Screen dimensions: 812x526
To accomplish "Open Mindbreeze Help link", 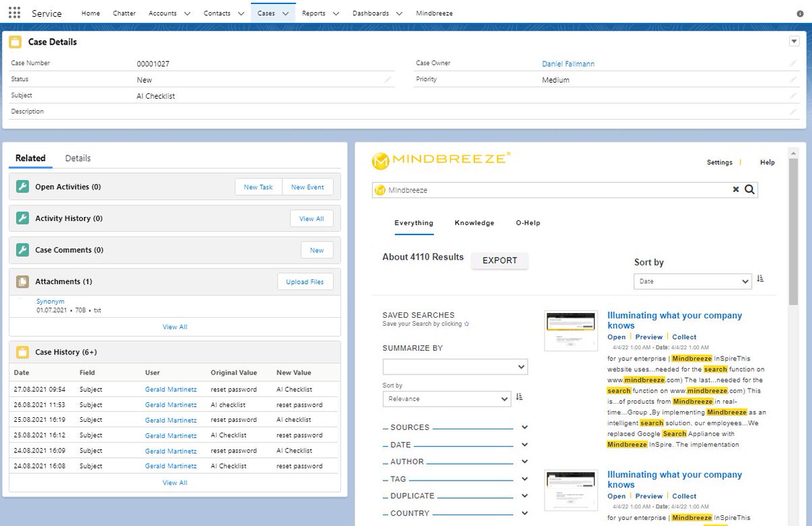I will [x=767, y=162].
